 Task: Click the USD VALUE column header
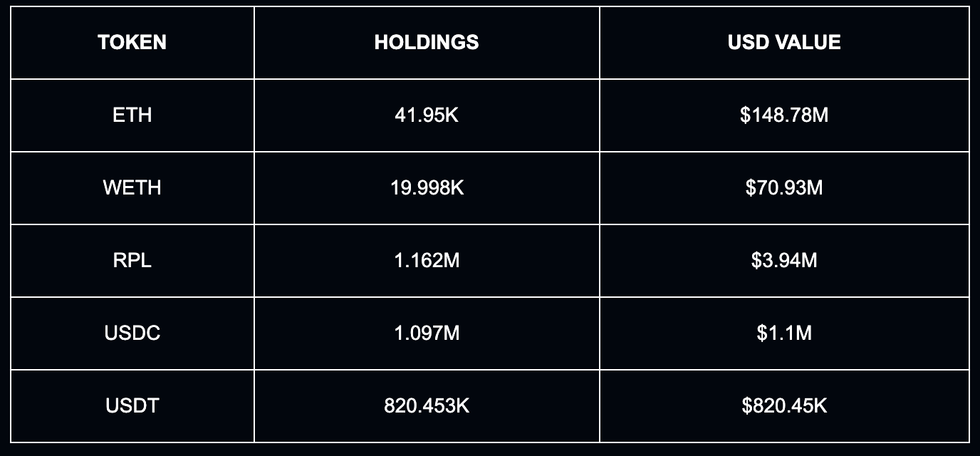click(x=784, y=42)
